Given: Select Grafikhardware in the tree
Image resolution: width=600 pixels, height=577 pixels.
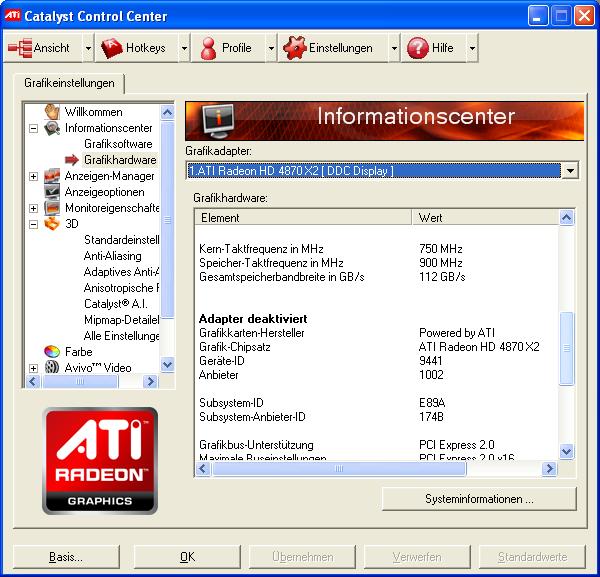Looking at the screenshot, I should pyautogui.click(x=120, y=160).
